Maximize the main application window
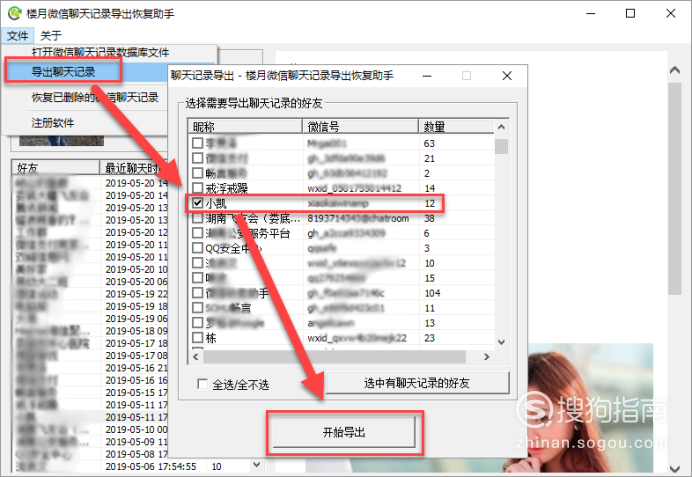692x477 pixels. click(x=630, y=14)
